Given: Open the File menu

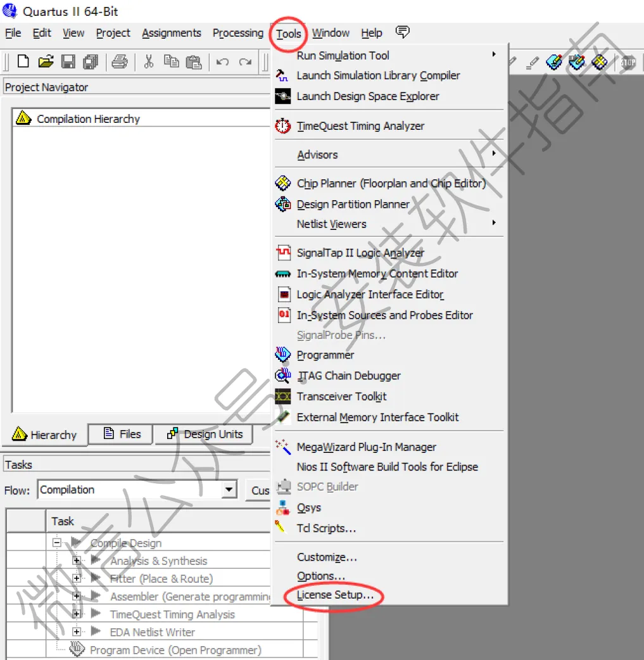Looking at the screenshot, I should point(13,33).
